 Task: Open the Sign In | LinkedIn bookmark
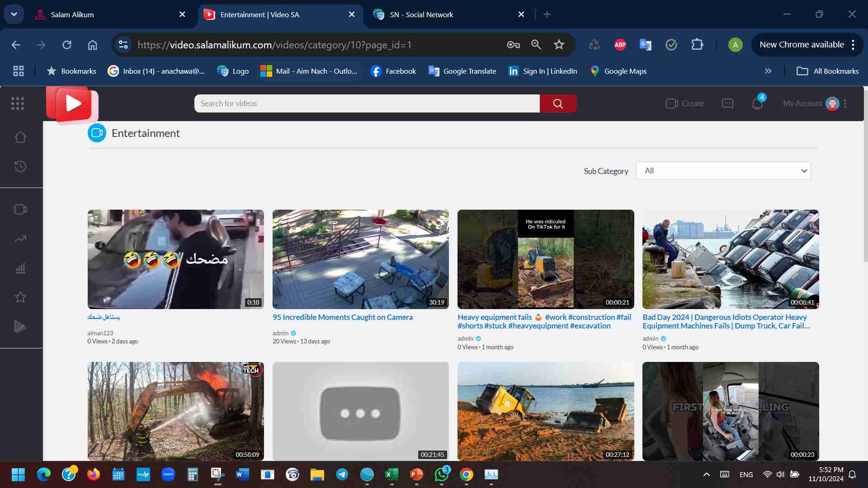[x=542, y=71]
